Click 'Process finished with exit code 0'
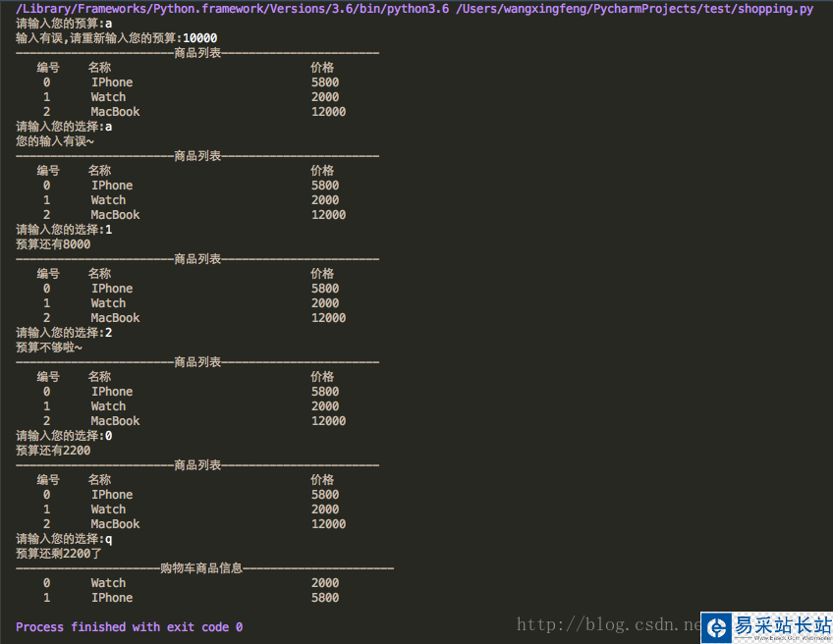This screenshot has width=833, height=644. 129,627
